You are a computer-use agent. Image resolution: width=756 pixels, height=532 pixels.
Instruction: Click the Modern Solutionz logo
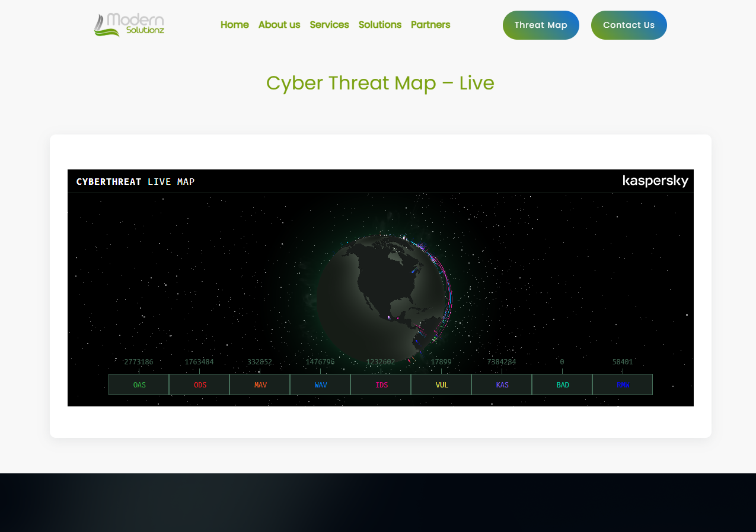click(x=129, y=25)
